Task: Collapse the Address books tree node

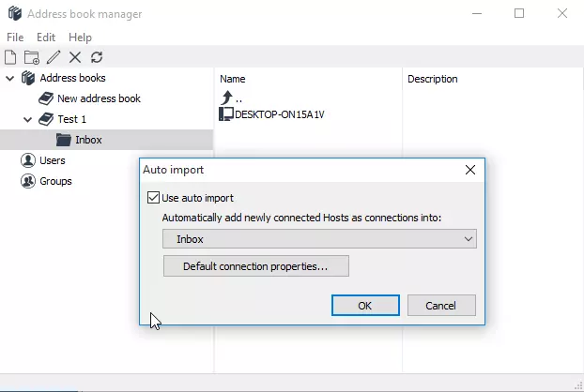Action: pyautogui.click(x=10, y=78)
